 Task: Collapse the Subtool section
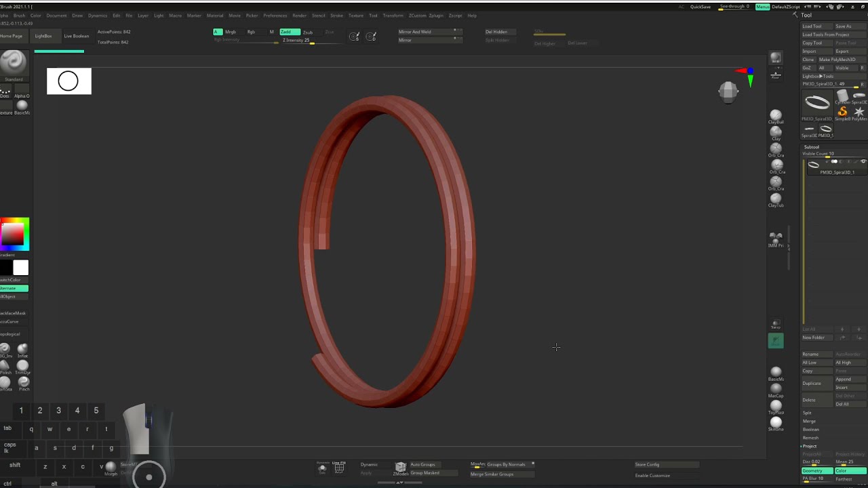pyautogui.click(x=812, y=147)
